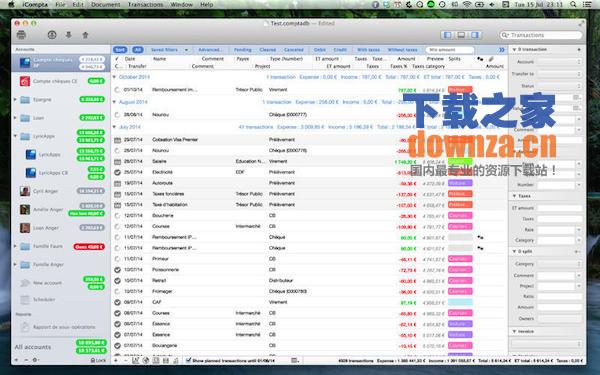600x375 pixels.
Task: Click pink category swatch on Boucherie row
Action: pos(460,215)
